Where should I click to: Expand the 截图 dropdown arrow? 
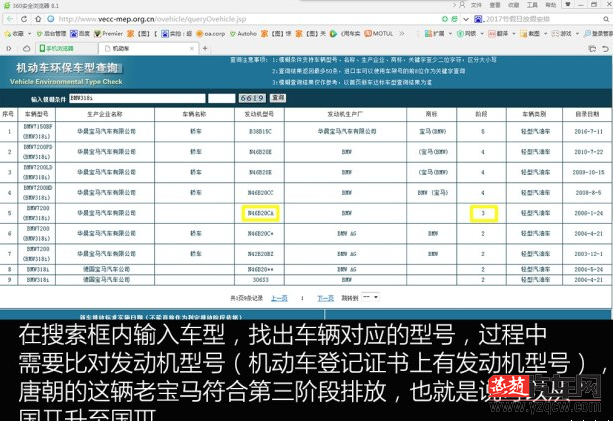(545, 34)
